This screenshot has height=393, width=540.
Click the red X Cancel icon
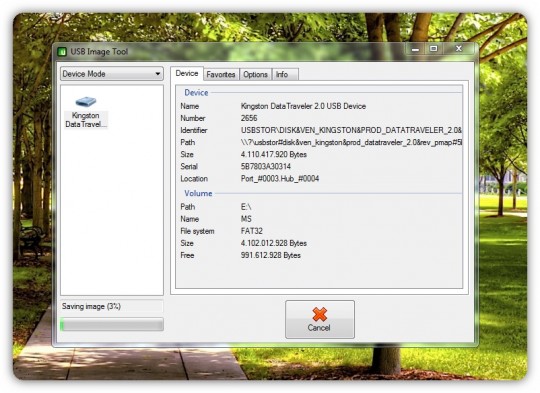click(320, 314)
